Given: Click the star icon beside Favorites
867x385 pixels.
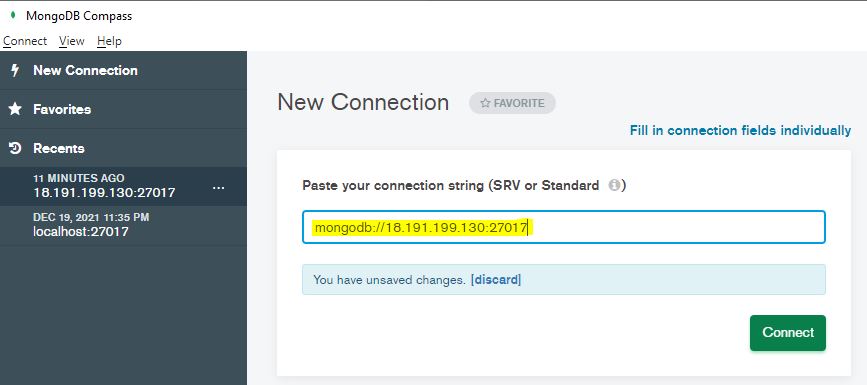Looking at the screenshot, I should [x=15, y=109].
